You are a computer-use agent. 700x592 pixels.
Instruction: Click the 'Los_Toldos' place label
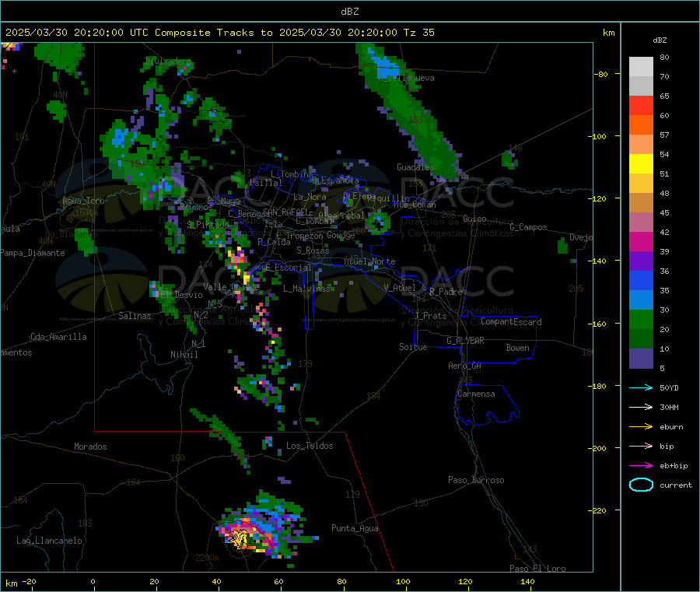click(310, 446)
